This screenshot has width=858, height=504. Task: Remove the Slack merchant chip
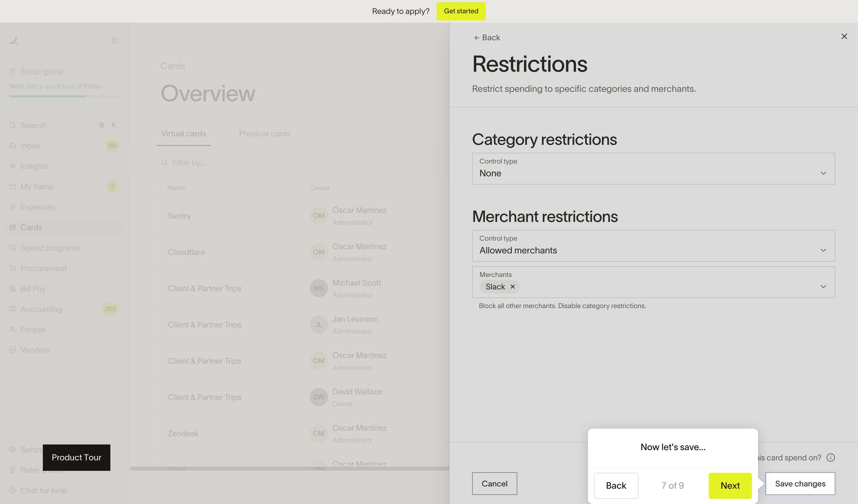[513, 287]
